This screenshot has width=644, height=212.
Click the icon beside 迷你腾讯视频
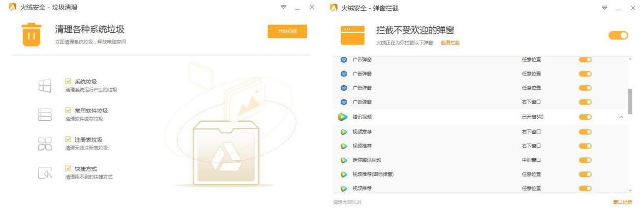(344, 160)
